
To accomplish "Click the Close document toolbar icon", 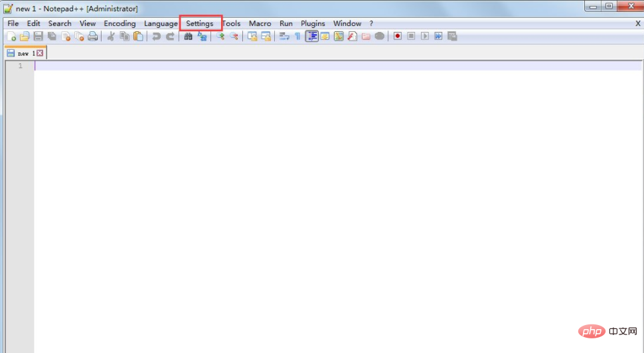I will click(66, 36).
